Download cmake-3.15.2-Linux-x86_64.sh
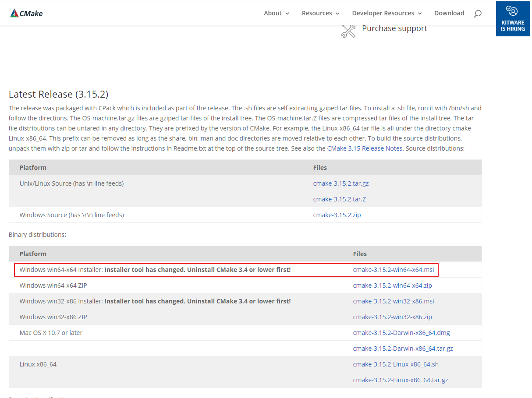 click(x=396, y=364)
